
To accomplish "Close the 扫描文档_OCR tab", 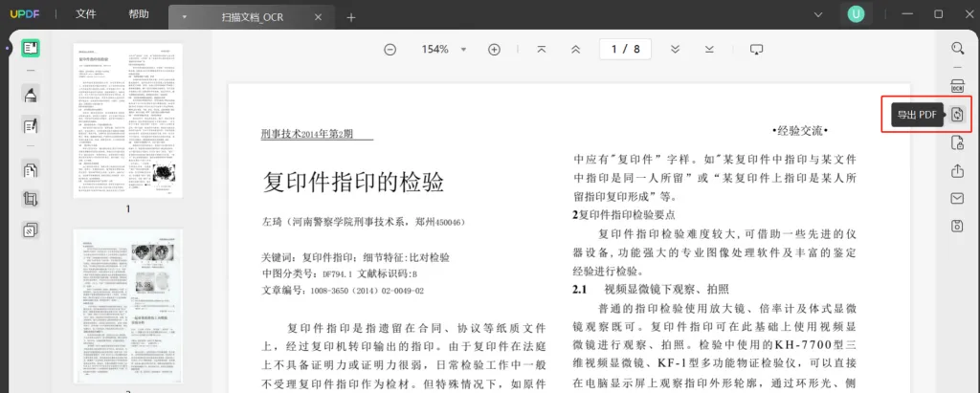I will point(318,17).
